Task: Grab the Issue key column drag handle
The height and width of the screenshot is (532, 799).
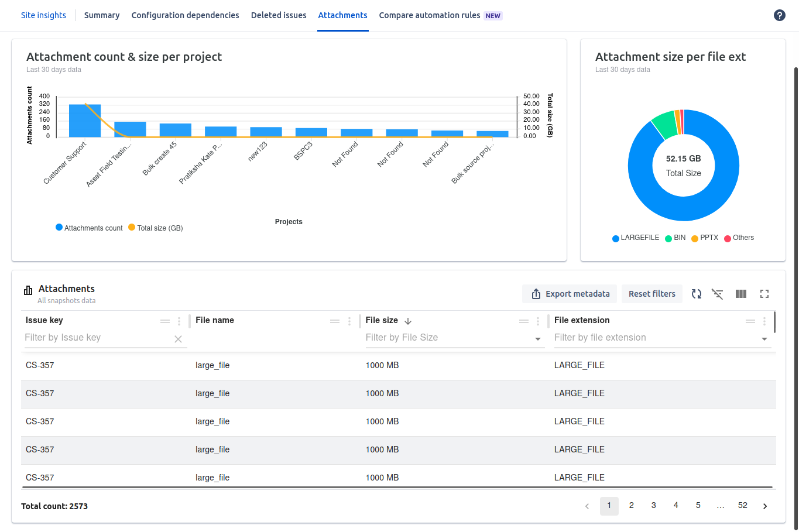Action: [x=165, y=321]
